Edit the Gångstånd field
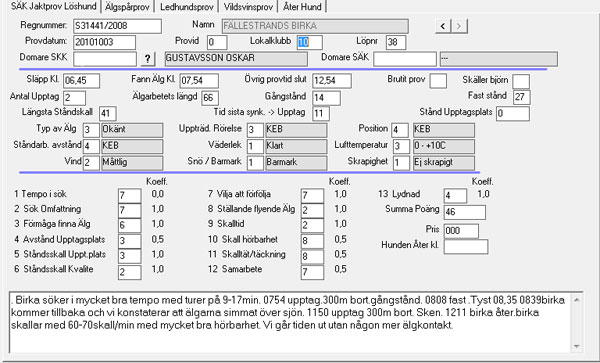 tap(326, 98)
